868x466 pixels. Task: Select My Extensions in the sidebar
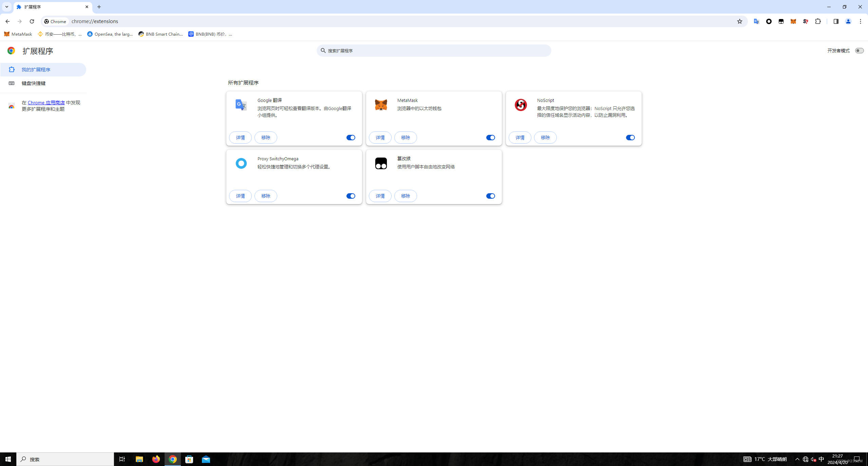point(36,70)
